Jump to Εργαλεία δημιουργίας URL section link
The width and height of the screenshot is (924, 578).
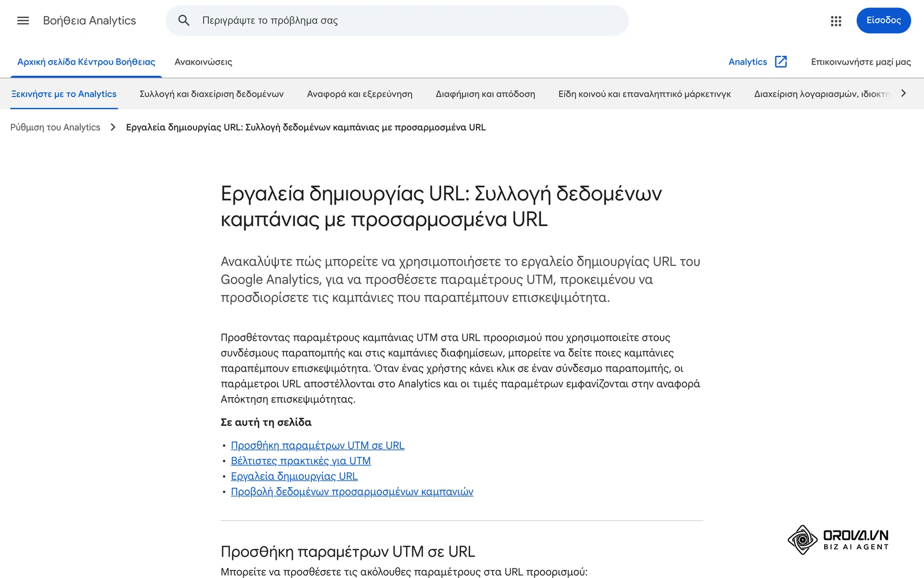pyautogui.click(x=295, y=476)
